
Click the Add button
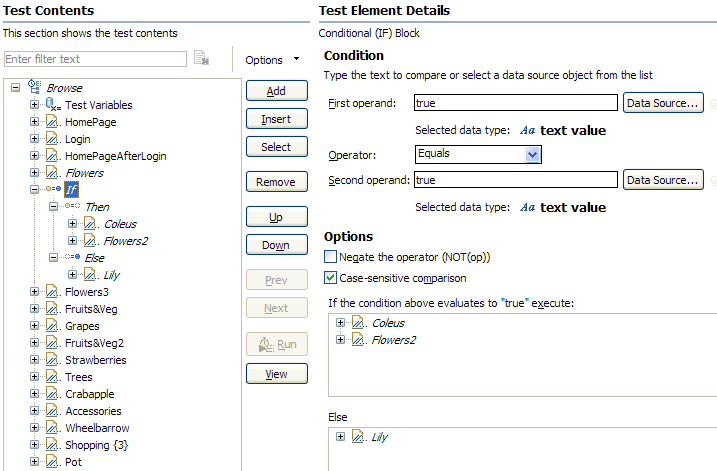point(276,91)
